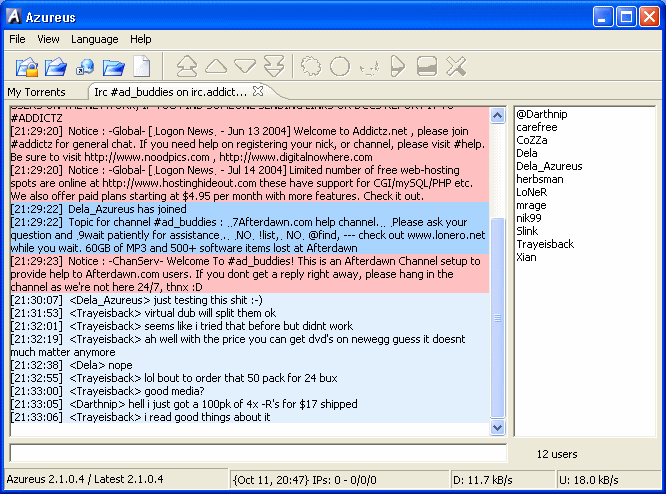The height and width of the screenshot is (494, 666).
Task: Click the chat log scroll-up arrow
Action: coord(497,116)
